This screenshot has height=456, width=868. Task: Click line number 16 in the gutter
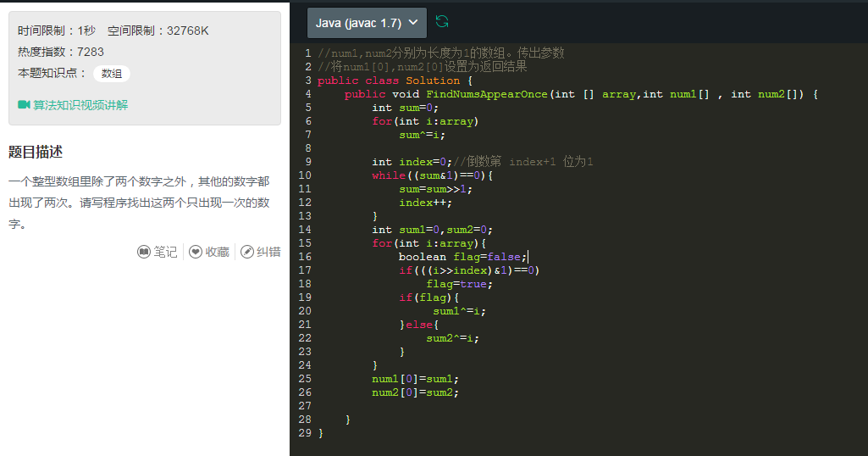click(x=305, y=257)
